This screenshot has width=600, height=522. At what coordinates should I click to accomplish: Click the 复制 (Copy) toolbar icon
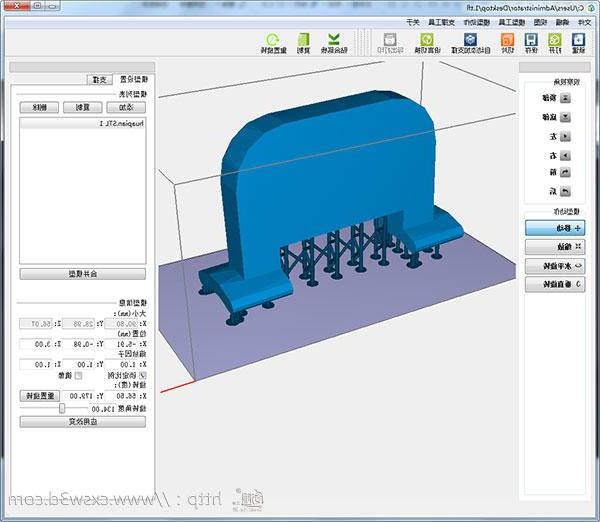click(303, 41)
